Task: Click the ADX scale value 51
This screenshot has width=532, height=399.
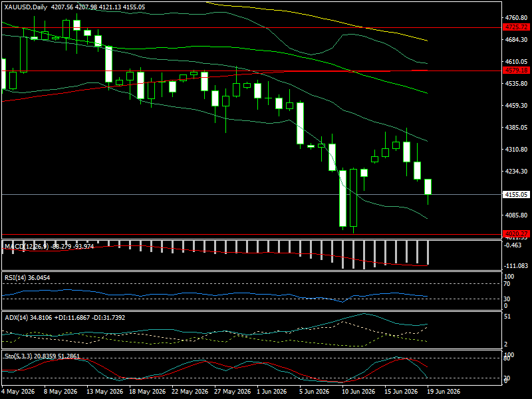Action: tap(507, 317)
